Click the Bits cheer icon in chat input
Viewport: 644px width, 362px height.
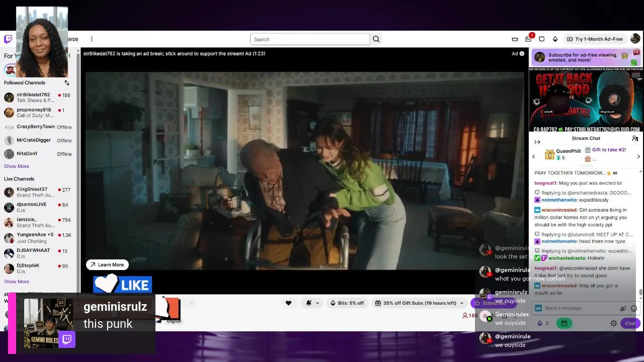623,309
